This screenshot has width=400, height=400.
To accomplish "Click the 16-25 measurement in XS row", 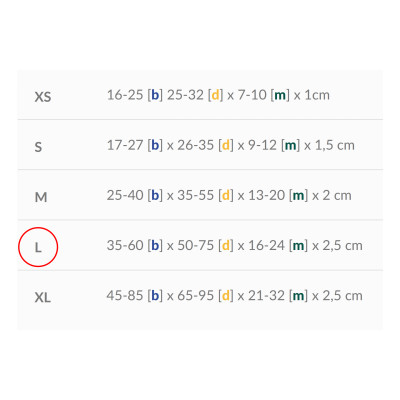I will pyautogui.click(x=125, y=95).
